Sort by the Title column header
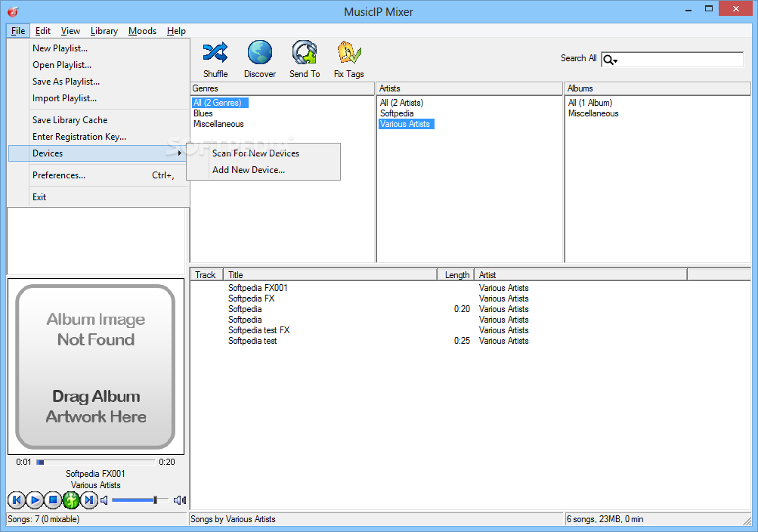Screen dimensions: 758x532 pyautogui.click(x=330, y=275)
